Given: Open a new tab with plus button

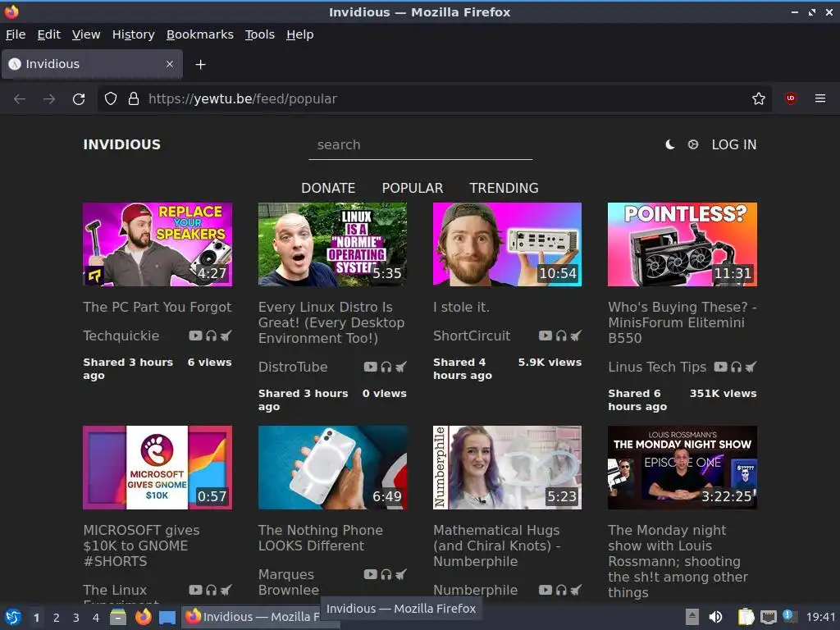Looking at the screenshot, I should click(200, 64).
